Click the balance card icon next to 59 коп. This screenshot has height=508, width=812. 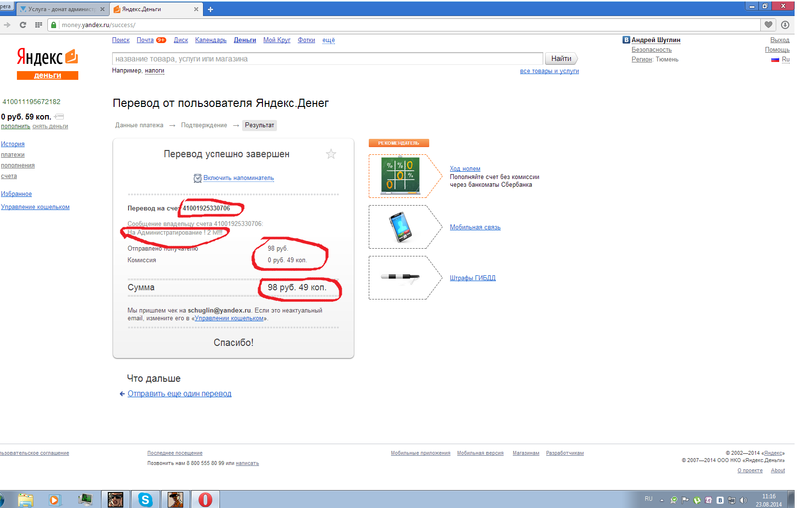59,117
